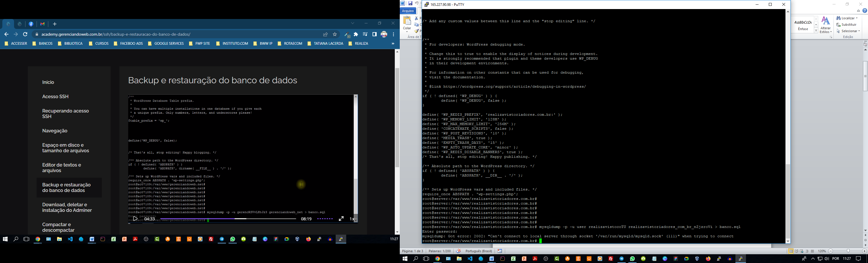Open the Chrome three-dot menu

(x=393, y=34)
